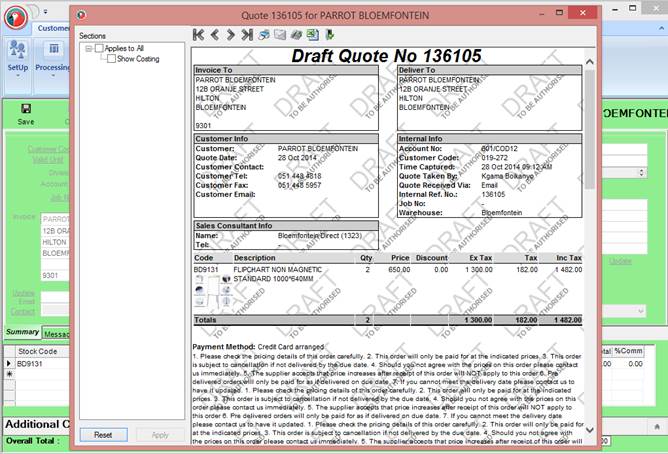Enable the Show Costing checkbox

[110, 59]
